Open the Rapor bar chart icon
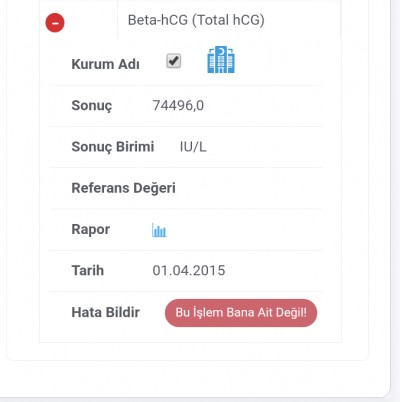The image size is (400, 402). tap(159, 230)
